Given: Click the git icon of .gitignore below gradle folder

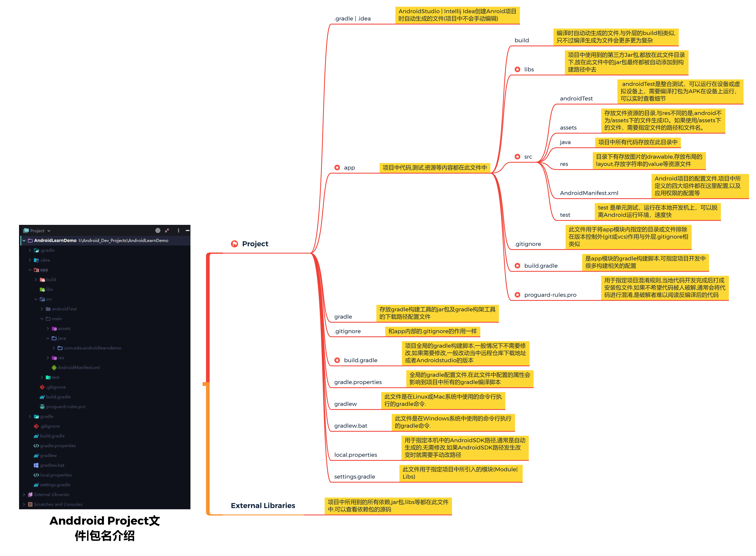Looking at the screenshot, I should coord(36,426).
